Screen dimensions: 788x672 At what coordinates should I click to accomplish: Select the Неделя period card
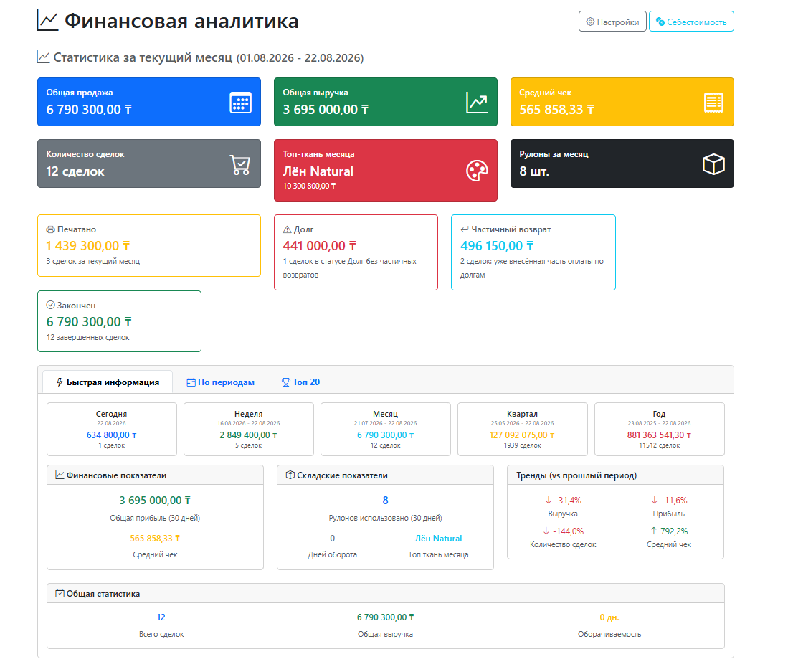pos(249,430)
